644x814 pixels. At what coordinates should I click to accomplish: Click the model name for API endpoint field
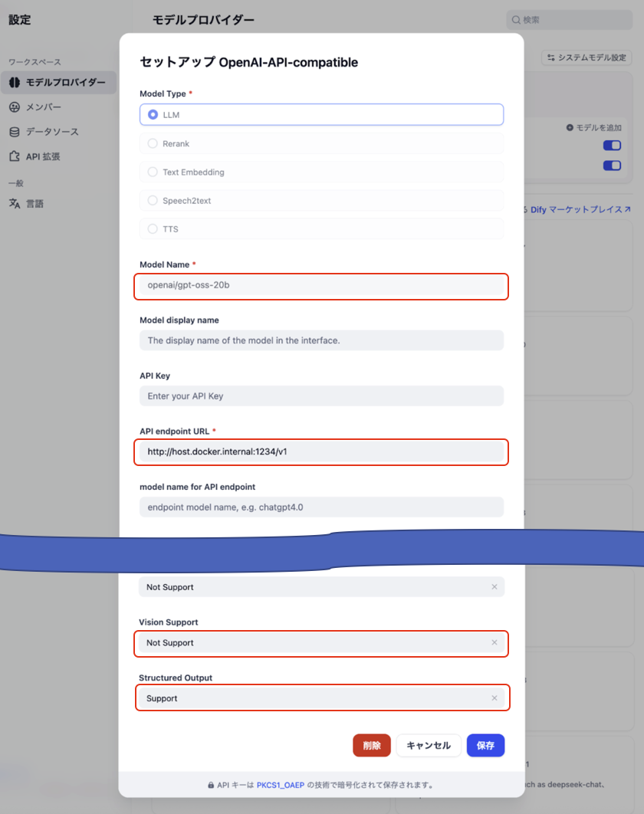coord(321,507)
